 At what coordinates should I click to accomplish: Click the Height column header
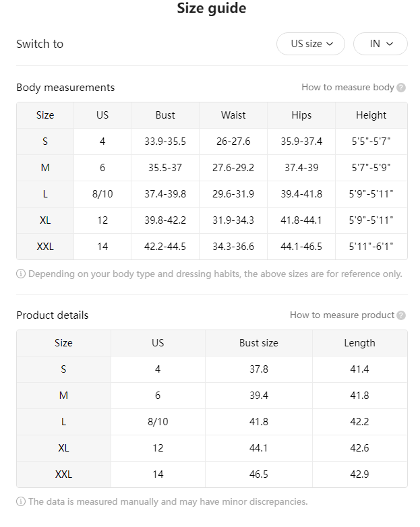tap(371, 115)
